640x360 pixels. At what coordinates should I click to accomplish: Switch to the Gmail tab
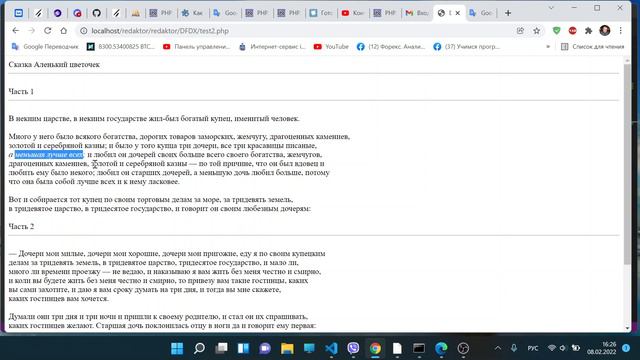(x=417, y=13)
